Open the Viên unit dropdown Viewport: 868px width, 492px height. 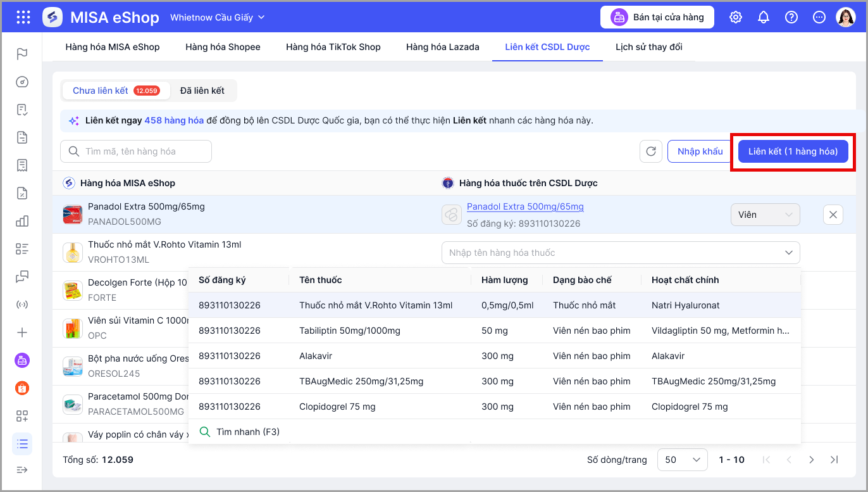tap(766, 215)
